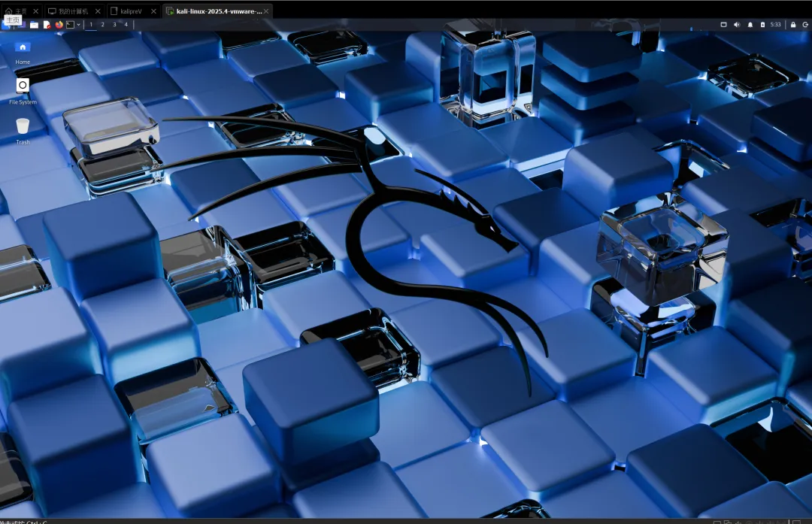The width and height of the screenshot is (812, 524).
Task: Switch to workspace 1
Action: [x=91, y=24]
